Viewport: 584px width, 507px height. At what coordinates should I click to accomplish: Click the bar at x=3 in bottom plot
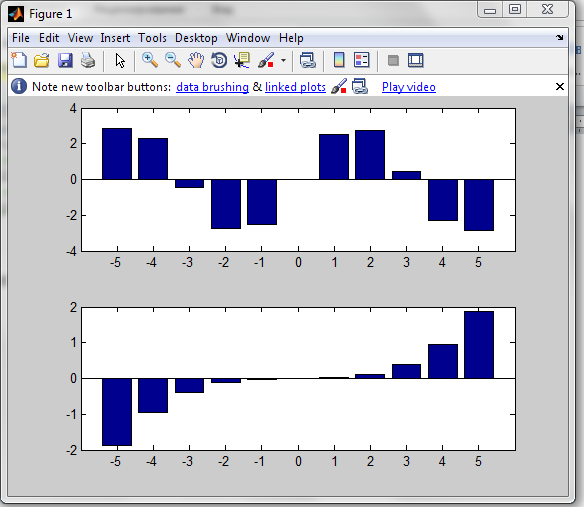pos(406,371)
